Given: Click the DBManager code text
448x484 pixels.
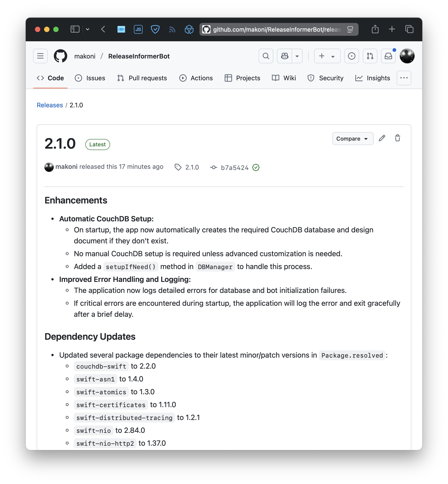Looking at the screenshot, I should [215, 267].
